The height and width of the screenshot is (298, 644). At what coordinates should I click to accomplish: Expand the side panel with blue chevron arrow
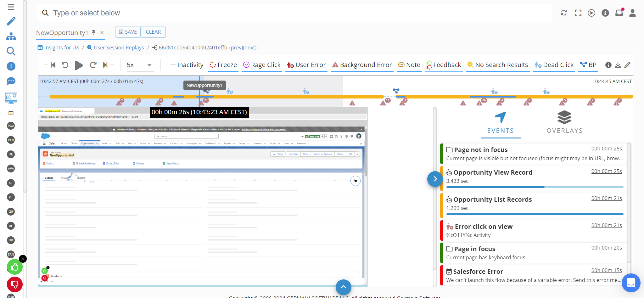(435, 179)
